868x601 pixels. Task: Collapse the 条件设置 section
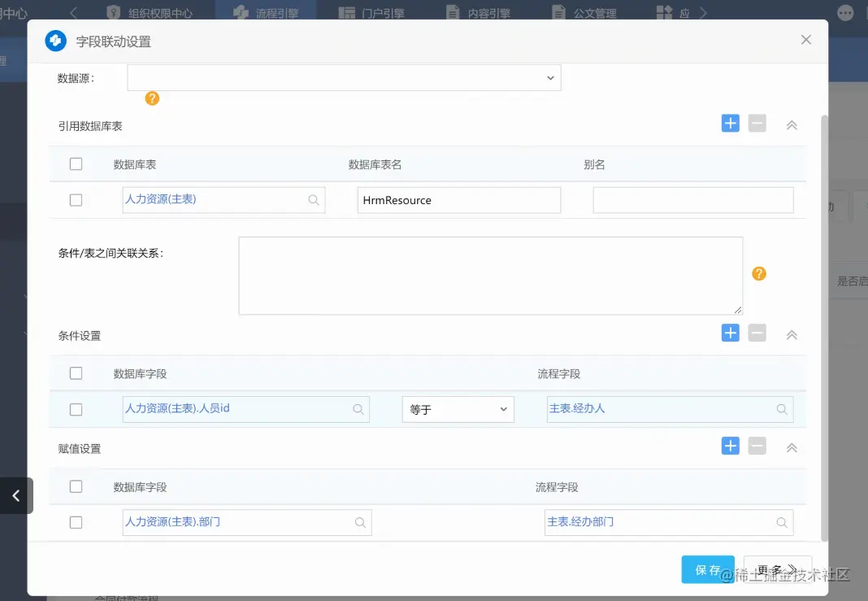792,335
